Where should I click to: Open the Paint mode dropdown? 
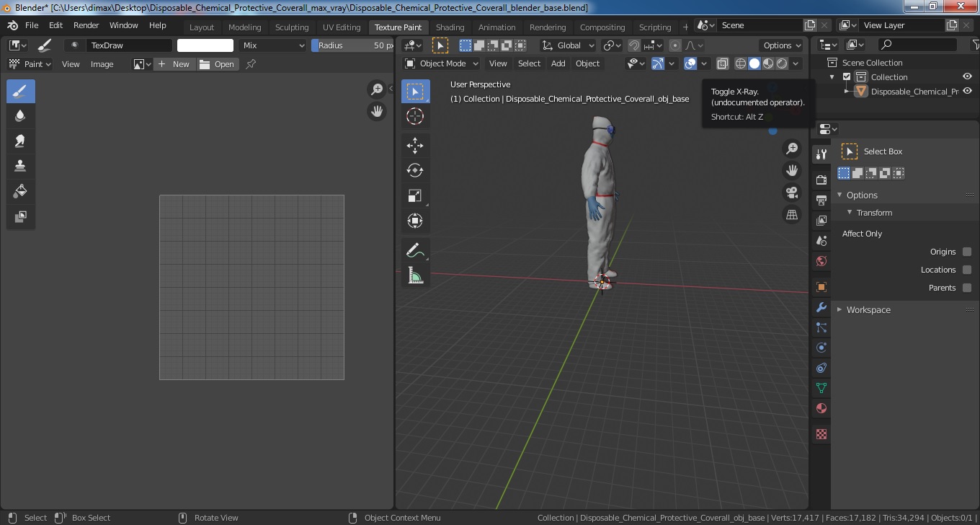point(30,64)
